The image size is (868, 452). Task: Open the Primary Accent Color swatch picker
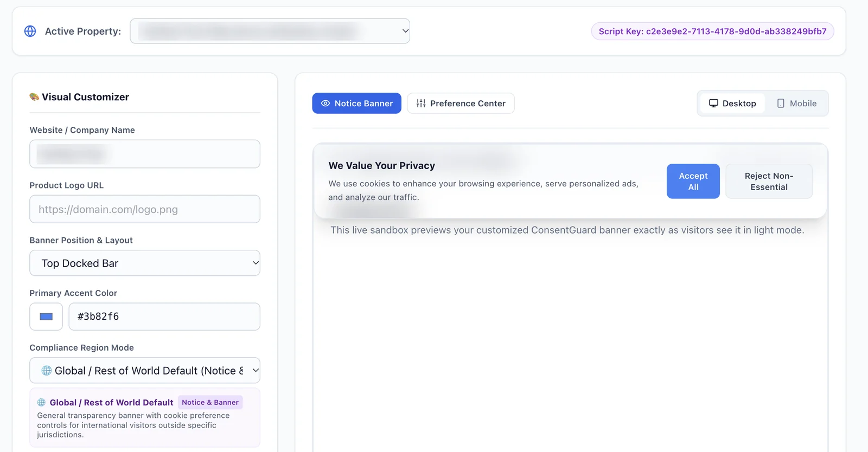click(x=46, y=317)
